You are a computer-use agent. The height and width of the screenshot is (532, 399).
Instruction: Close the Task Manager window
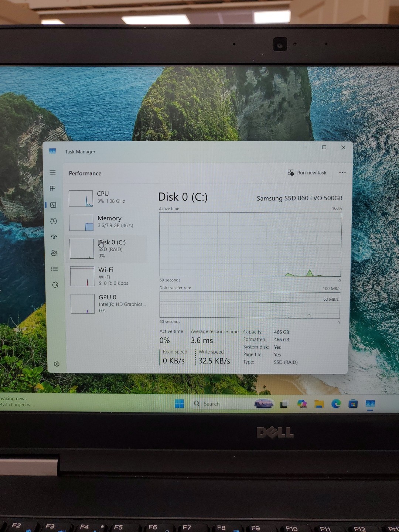343,147
